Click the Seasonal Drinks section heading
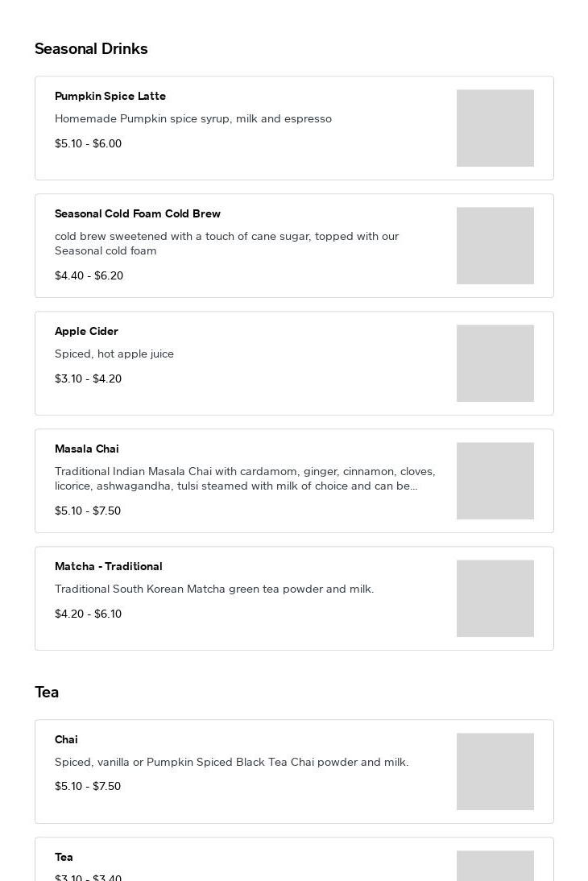Viewport: 588px width, 881px height. coord(91,49)
